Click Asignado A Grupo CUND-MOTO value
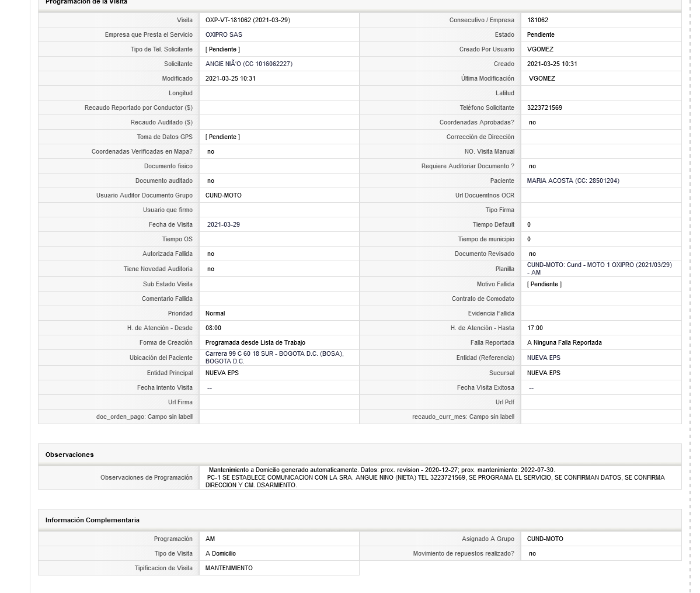This screenshot has width=700, height=593. (x=545, y=539)
